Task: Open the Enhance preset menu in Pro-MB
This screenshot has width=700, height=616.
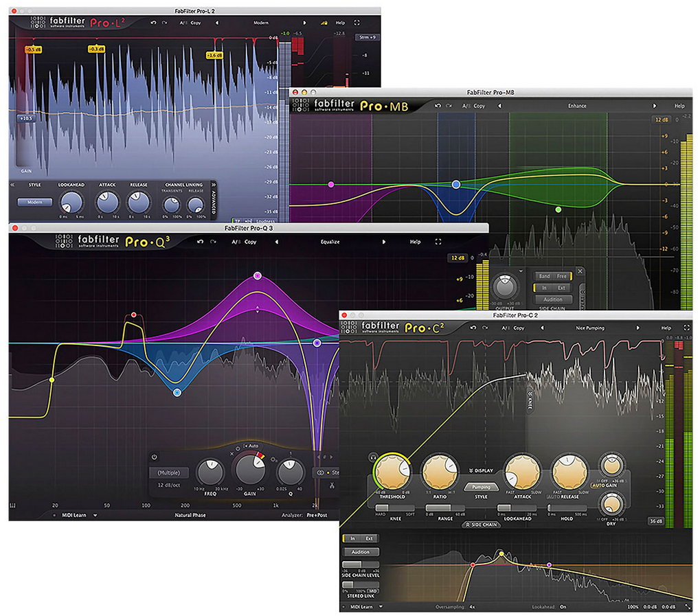Action: point(577,106)
